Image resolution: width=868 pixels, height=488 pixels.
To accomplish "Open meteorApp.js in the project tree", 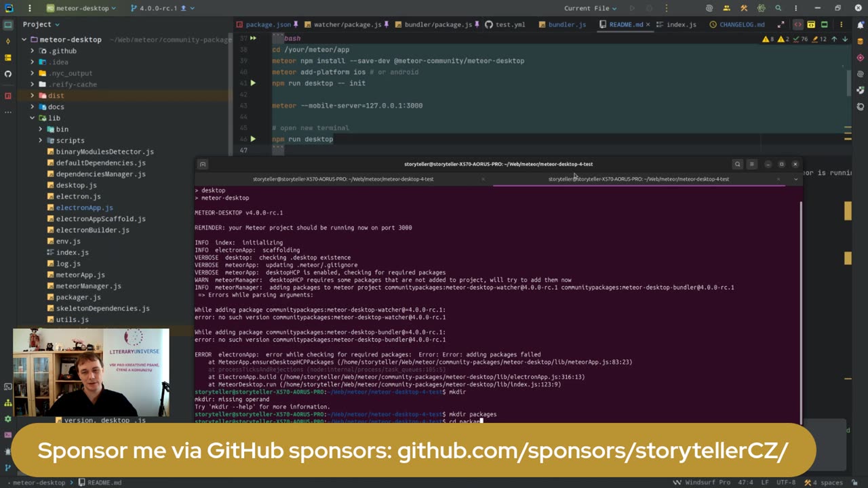I will (x=80, y=274).
